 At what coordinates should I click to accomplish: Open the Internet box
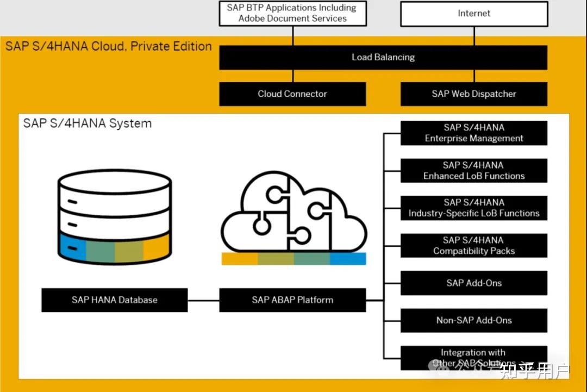pos(473,13)
